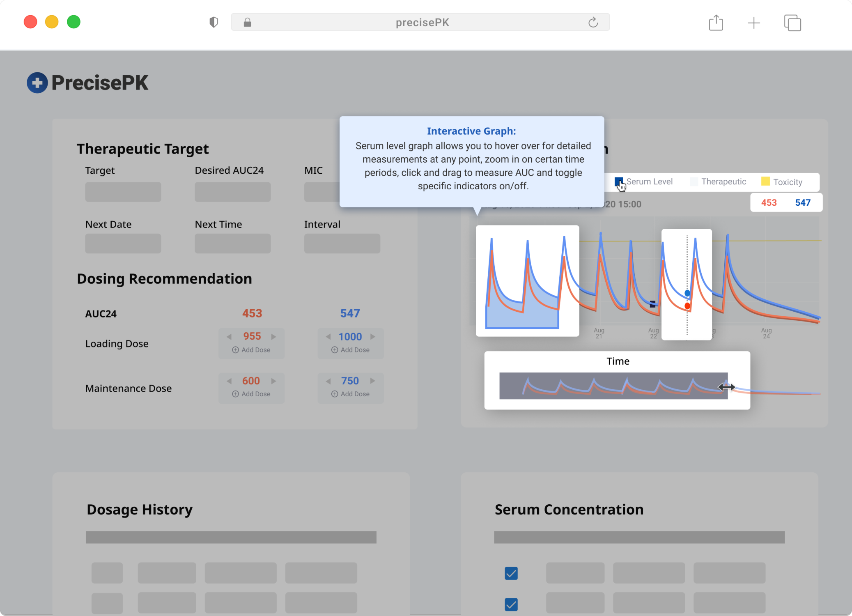852x616 pixels.
Task: Decrease the 600 maintenance dose
Action: point(229,381)
